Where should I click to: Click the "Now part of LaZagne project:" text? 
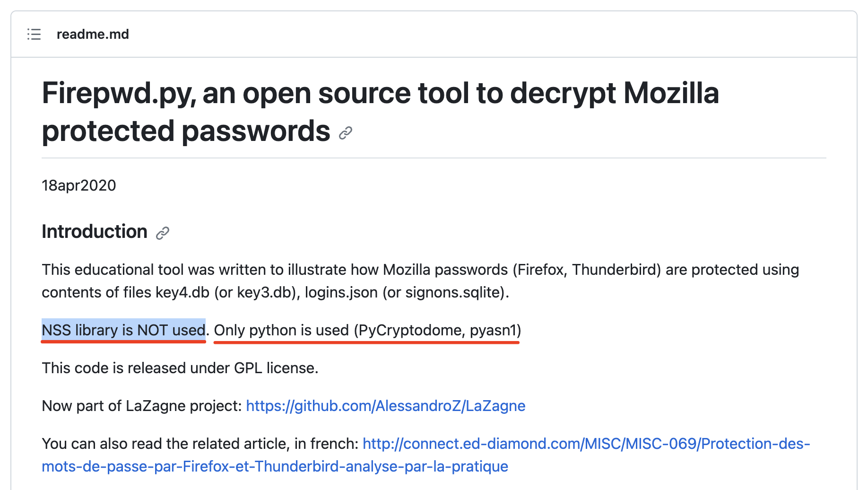142,406
